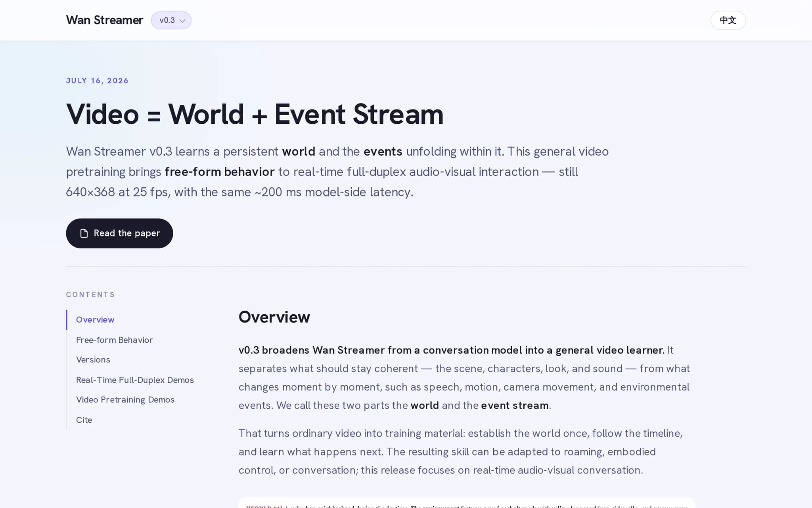The width and height of the screenshot is (812, 508).
Task: Click bold 'free-form behavior' in intro
Action: click(220, 172)
